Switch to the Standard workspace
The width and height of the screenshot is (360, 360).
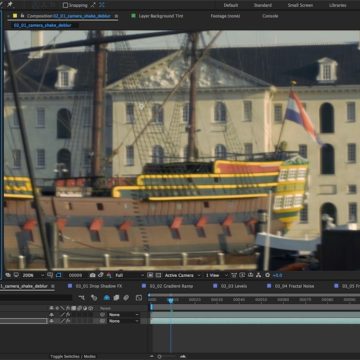click(263, 5)
